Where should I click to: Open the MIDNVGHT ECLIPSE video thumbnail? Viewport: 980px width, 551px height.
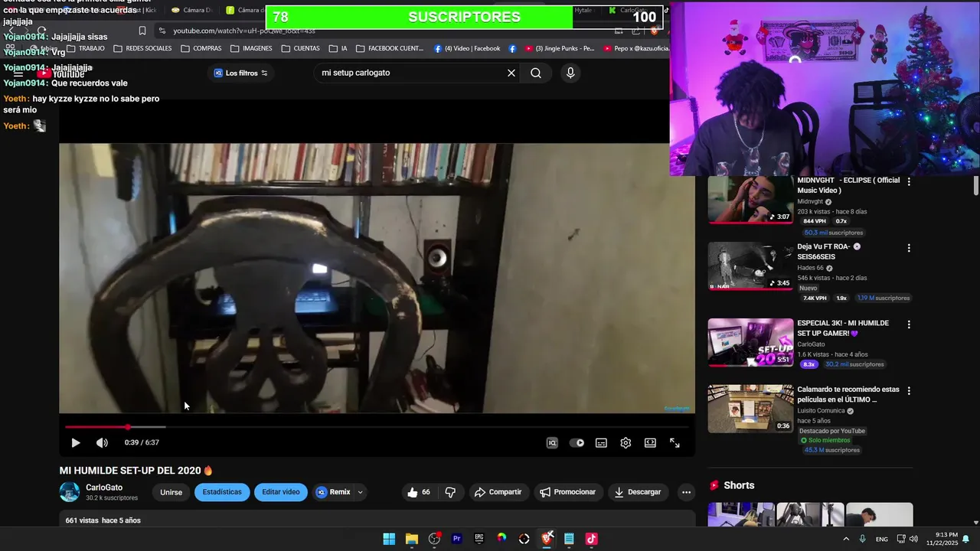(x=750, y=199)
